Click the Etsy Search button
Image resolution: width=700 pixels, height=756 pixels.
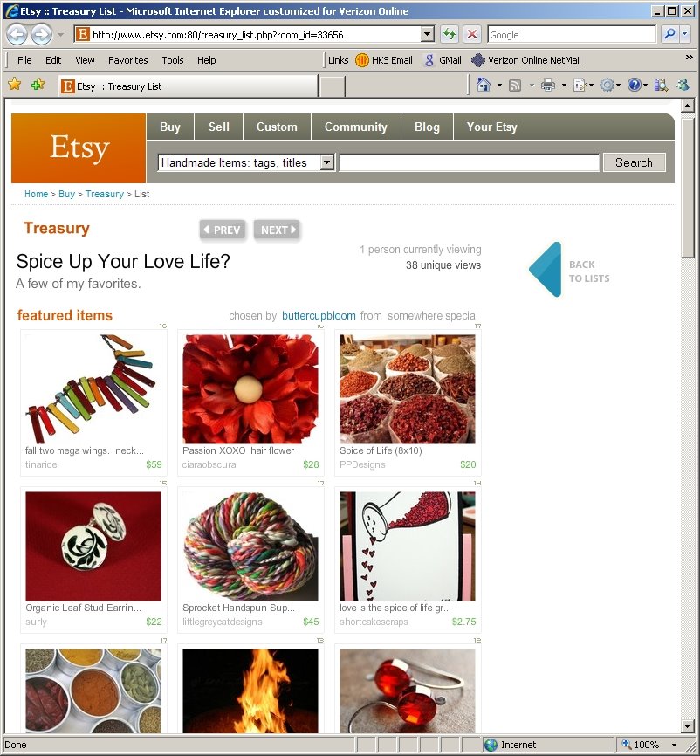coord(634,162)
